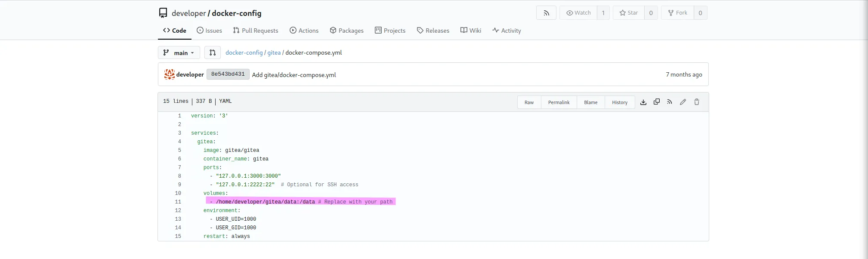Open the commit message 'Add gitea/docker-compose.yml'
This screenshot has width=868, height=259.
(x=294, y=75)
